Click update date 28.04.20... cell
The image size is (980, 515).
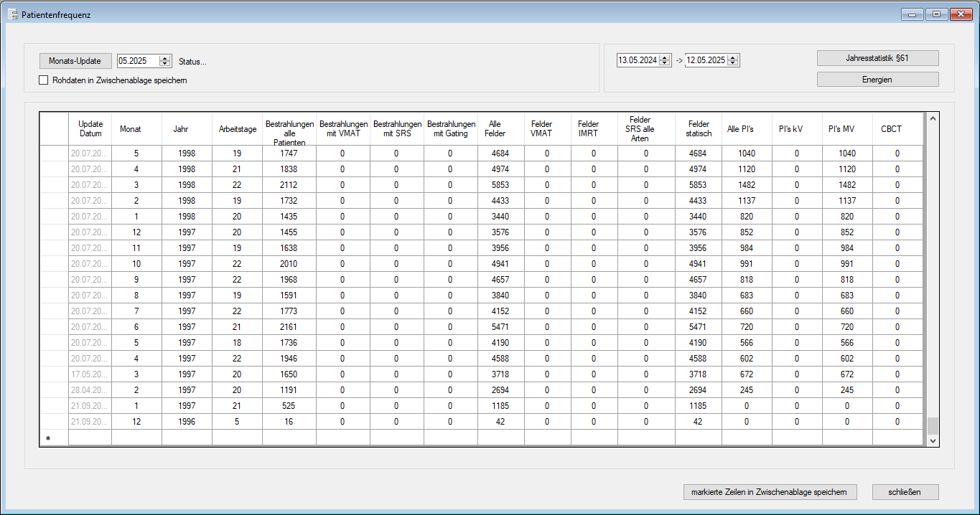click(x=90, y=389)
